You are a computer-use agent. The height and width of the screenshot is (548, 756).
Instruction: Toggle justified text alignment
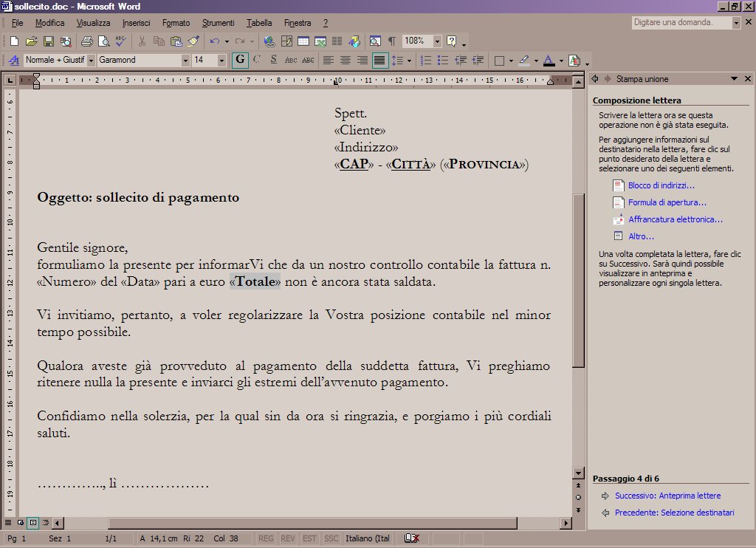[x=379, y=61]
